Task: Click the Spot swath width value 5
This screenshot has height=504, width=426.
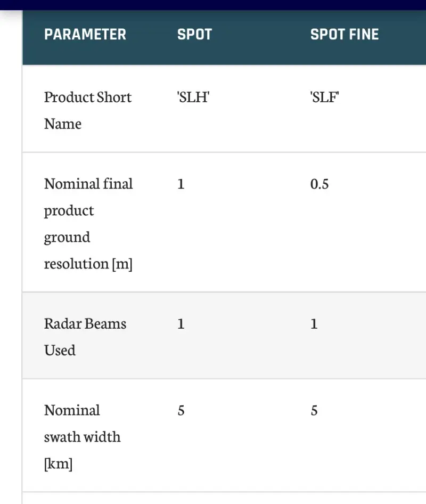Action: click(x=181, y=411)
